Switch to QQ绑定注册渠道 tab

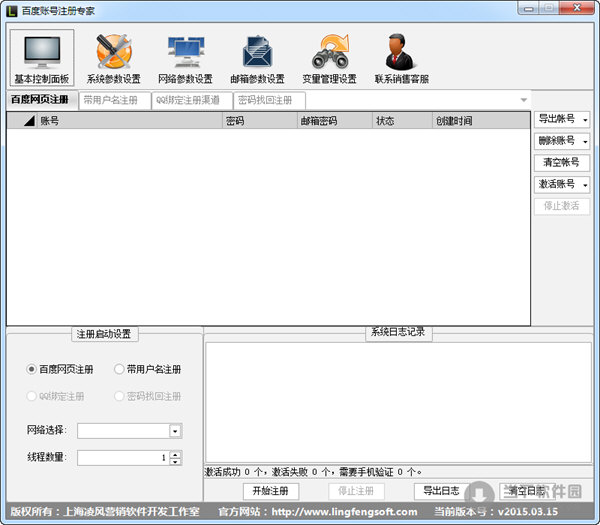[192, 101]
